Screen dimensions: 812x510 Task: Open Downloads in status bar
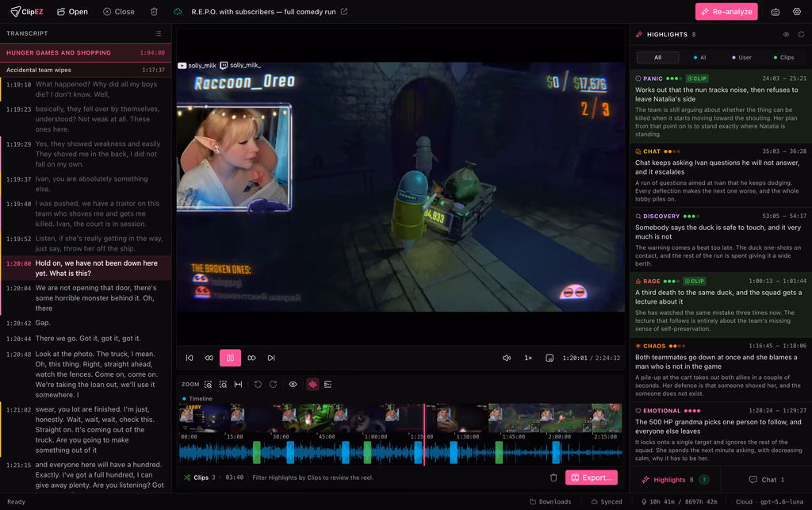tap(550, 502)
